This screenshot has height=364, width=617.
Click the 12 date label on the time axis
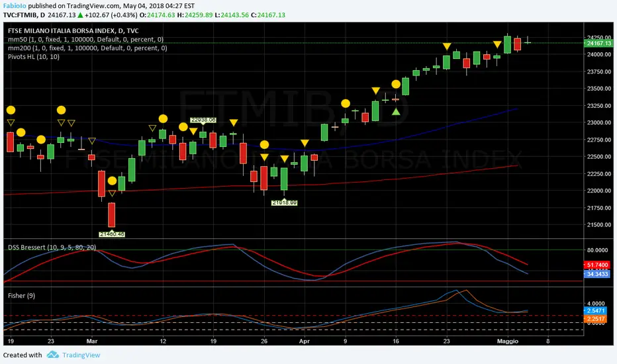point(163,341)
